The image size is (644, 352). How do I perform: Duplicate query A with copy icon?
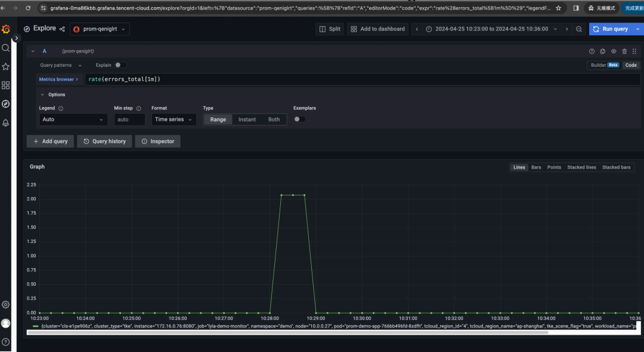tap(602, 51)
